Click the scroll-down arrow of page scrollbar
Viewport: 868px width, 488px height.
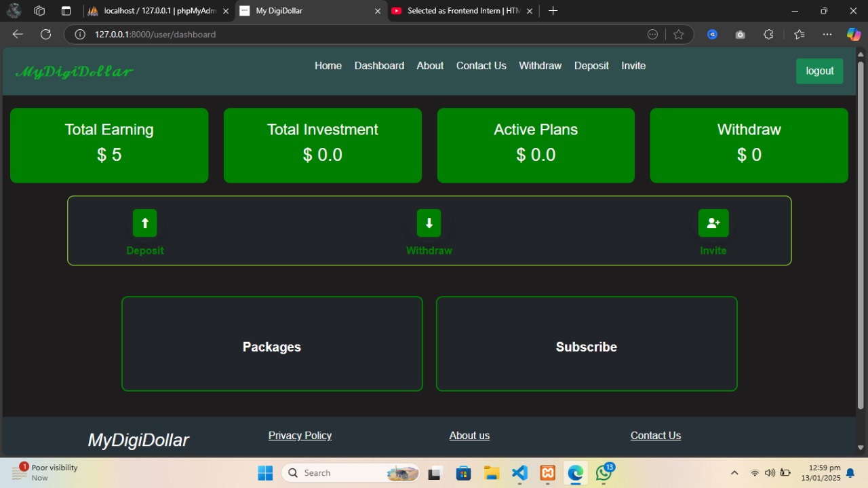coord(861,448)
